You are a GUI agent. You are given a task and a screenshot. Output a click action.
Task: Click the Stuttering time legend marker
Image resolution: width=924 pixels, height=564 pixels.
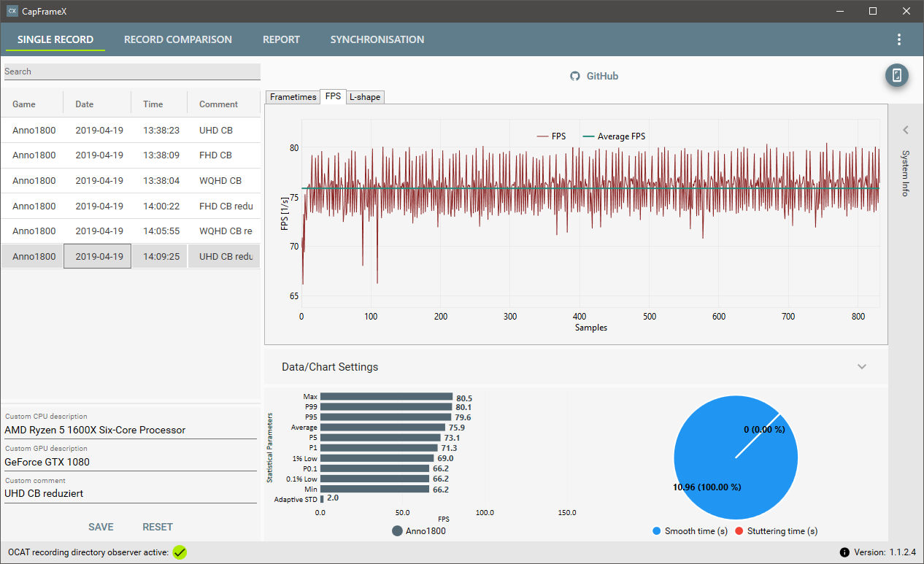(739, 531)
